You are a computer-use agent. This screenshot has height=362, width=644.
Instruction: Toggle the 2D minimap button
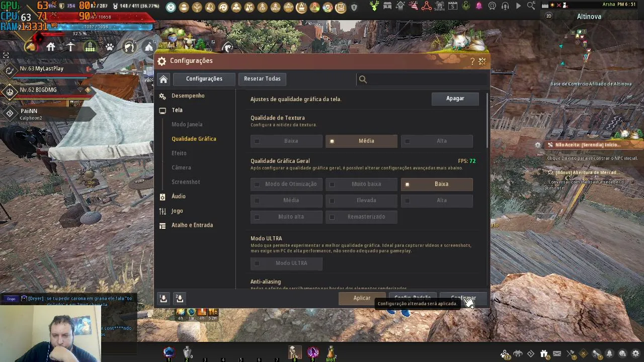point(549,16)
